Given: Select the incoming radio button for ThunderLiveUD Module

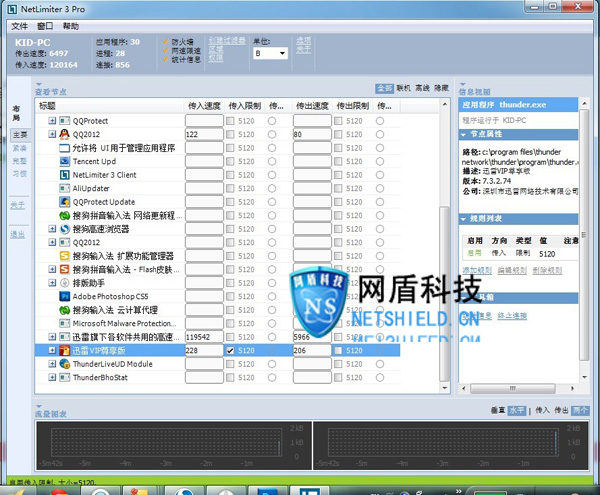Looking at the screenshot, I should point(272,364).
